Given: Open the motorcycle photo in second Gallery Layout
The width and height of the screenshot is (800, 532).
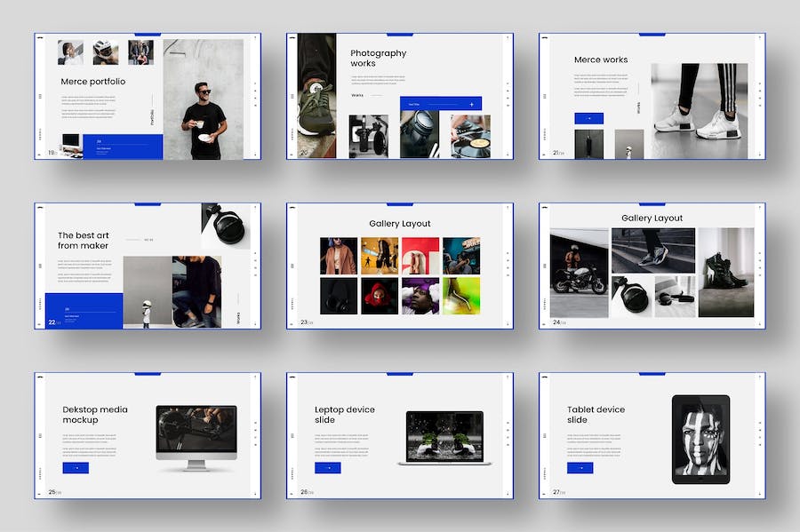Looking at the screenshot, I should [x=579, y=273].
